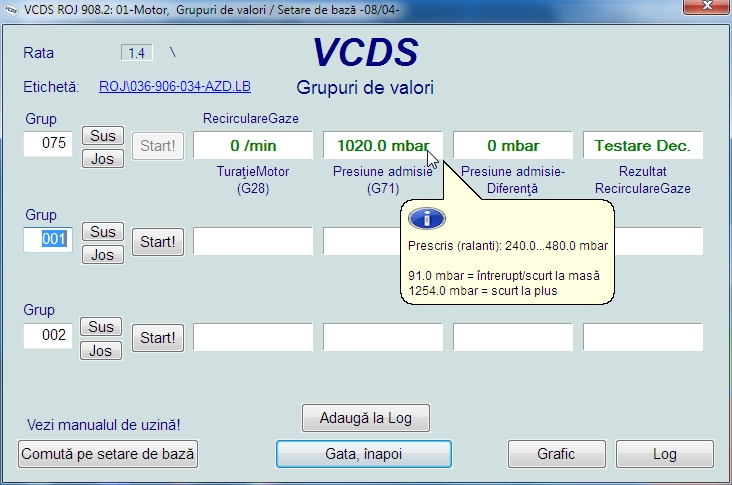732x485 pixels.
Task: Click the Etichetă: label
Action: click(x=51, y=87)
